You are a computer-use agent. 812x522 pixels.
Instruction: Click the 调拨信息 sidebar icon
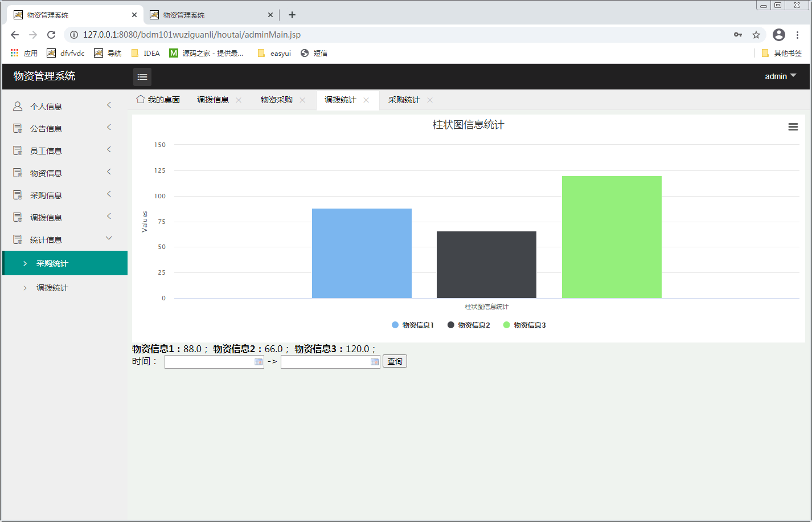click(18, 217)
